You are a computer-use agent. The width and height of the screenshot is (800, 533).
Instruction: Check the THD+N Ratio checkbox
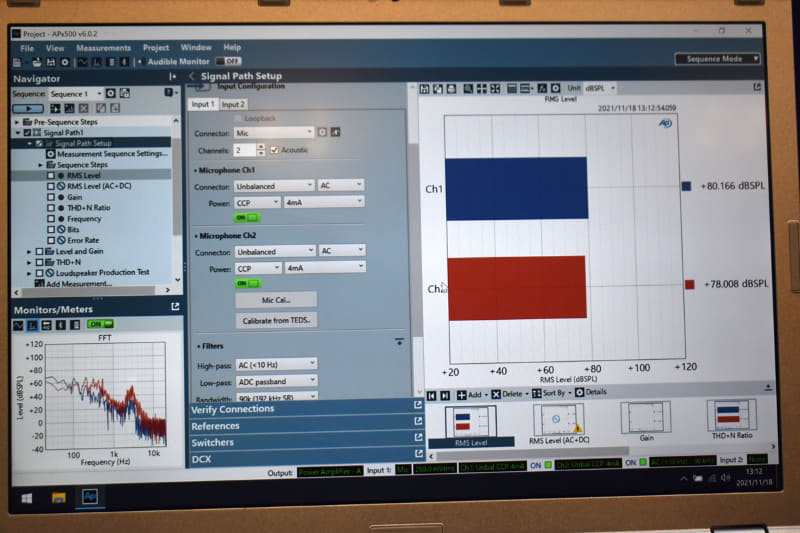[x=51, y=208]
